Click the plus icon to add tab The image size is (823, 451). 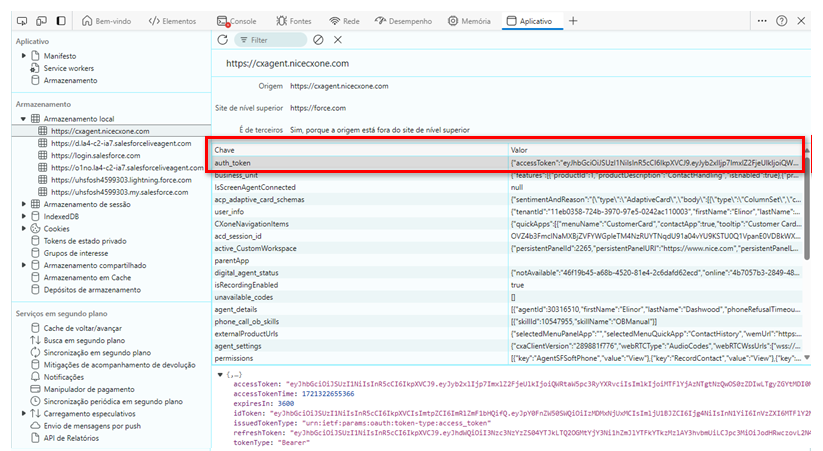(573, 21)
